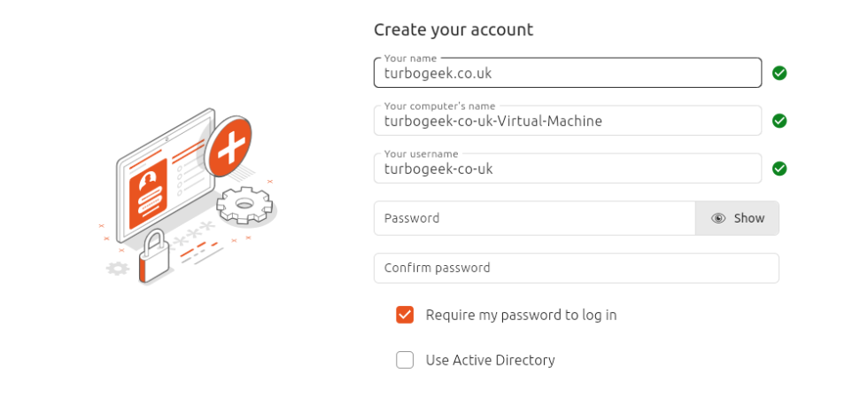Enable the Use Active Directory checkbox
Viewport: 868px width, 399px height.
click(405, 360)
